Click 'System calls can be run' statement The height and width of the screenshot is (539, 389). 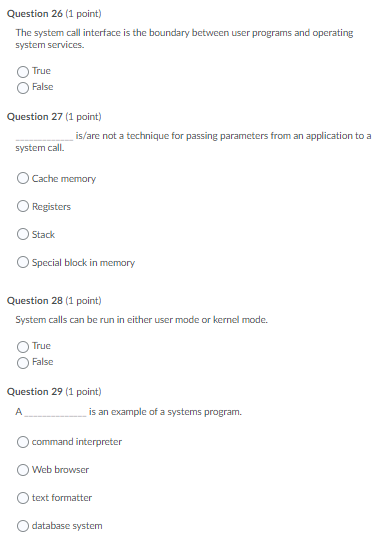(x=142, y=320)
